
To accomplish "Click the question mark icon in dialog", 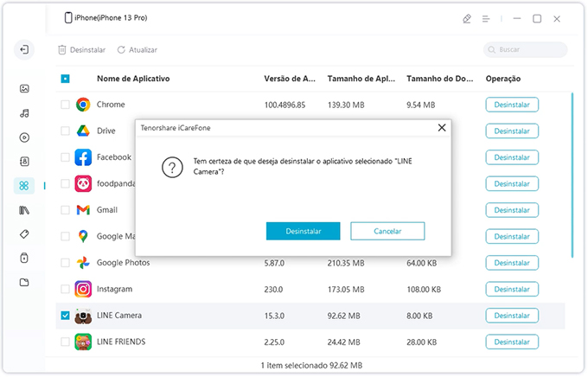I will point(172,167).
